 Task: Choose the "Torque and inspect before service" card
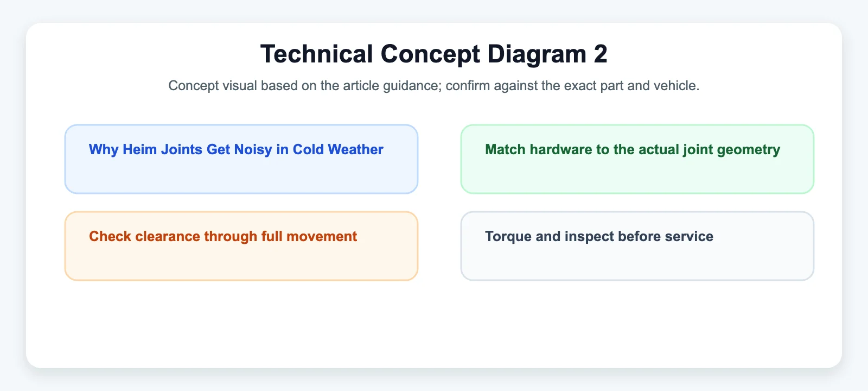tap(637, 246)
